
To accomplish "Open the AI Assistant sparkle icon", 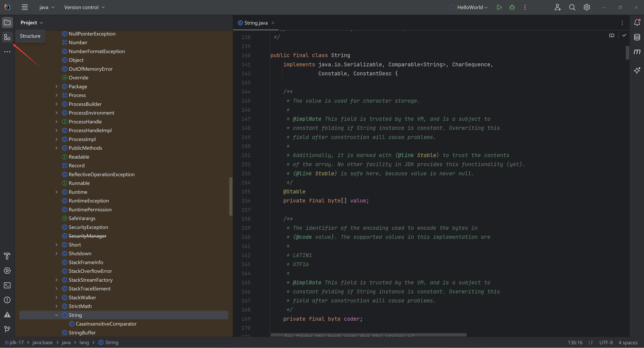I will pos(637,70).
